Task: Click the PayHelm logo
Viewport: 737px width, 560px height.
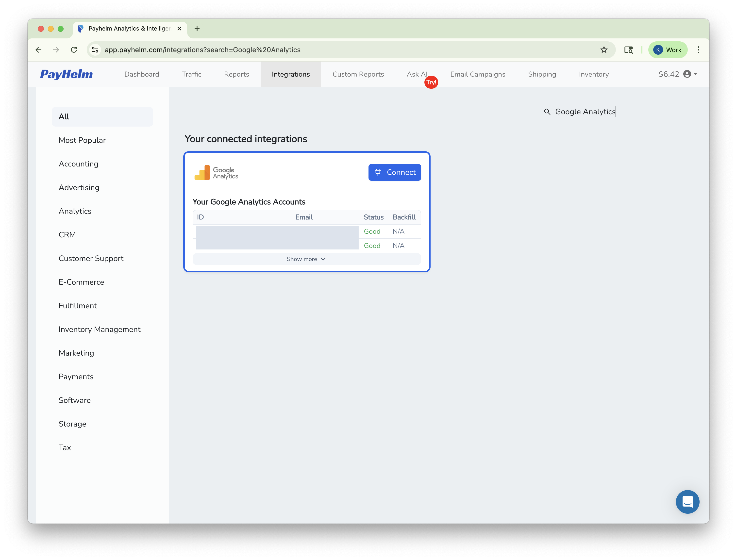Action: pyautogui.click(x=66, y=74)
